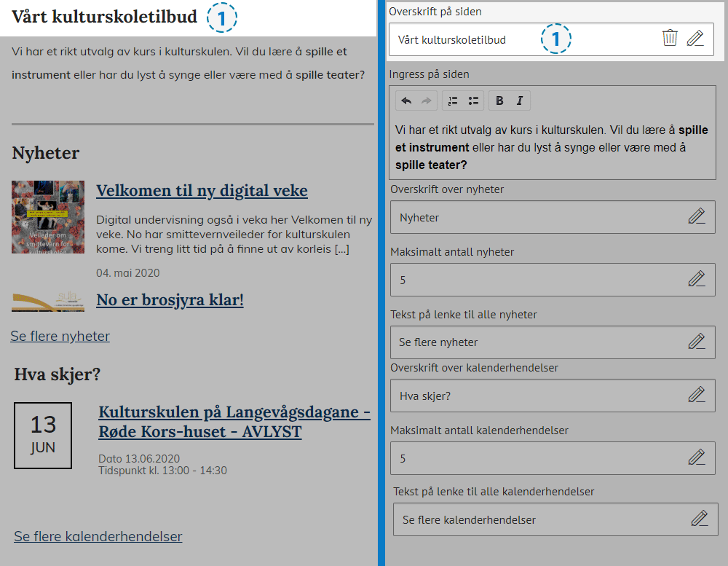
Task: Click pencil for 'Se flere nyheter' field
Action: coord(697,342)
